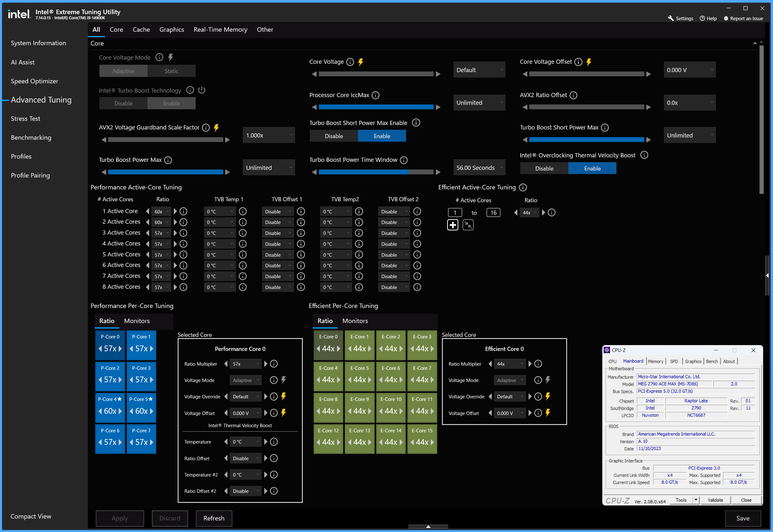This screenshot has width=773, height=532.
Task: Open the 56.00 Seconds time window dropdown
Action: pos(479,168)
